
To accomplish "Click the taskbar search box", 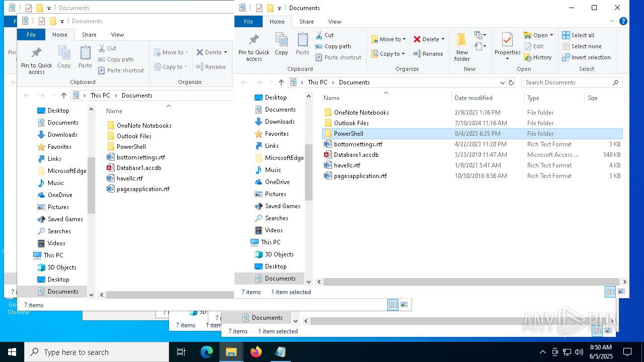I will (97, 352).
